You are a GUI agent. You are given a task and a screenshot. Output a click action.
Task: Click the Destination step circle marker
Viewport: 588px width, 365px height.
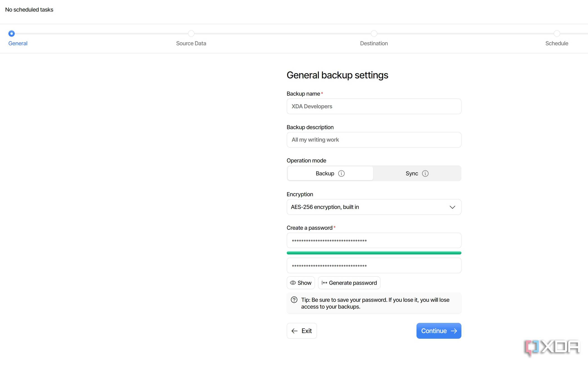(374, 34)
